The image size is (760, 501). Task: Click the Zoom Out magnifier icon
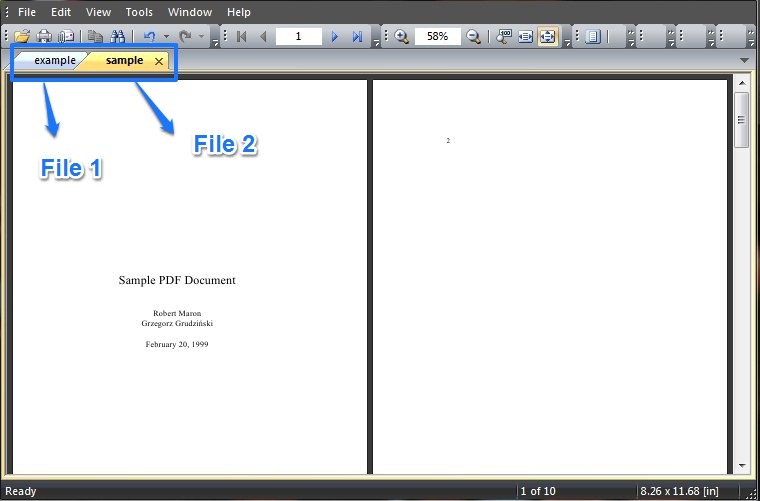pos(474,36)
